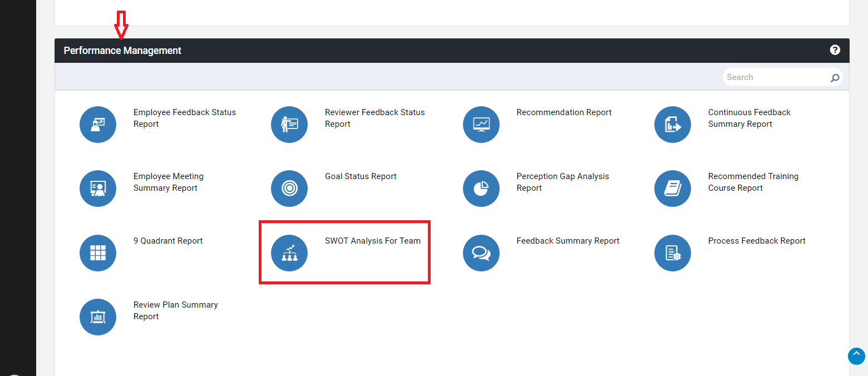The image size is (868, 376).
Task: Click Recommended Training Course Report link
Action: [753, 182]
